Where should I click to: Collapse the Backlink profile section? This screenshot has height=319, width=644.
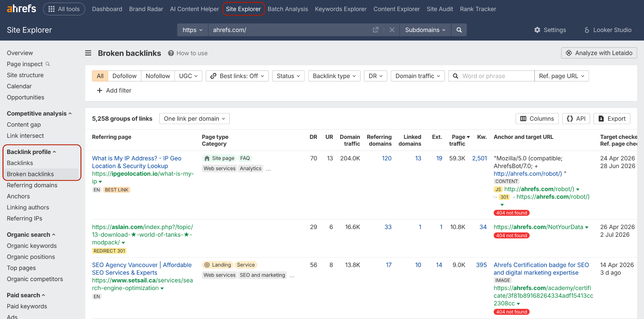click(31, 152)
